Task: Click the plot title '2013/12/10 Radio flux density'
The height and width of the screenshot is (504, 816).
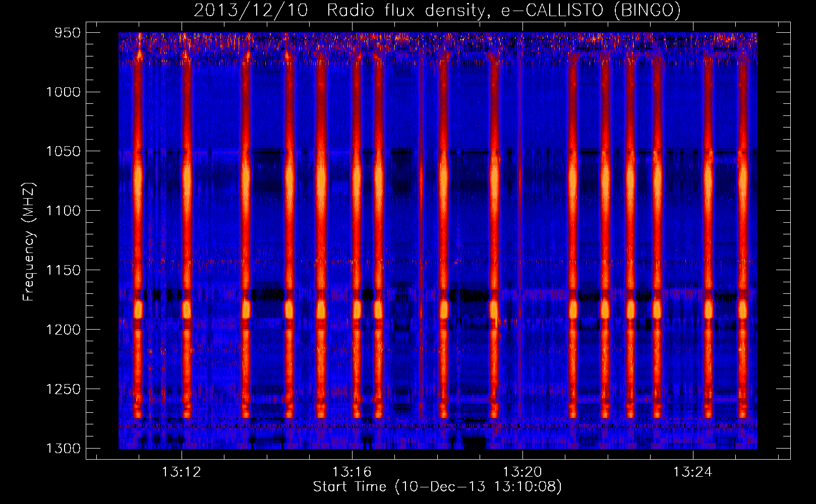Action: [437, 11]
